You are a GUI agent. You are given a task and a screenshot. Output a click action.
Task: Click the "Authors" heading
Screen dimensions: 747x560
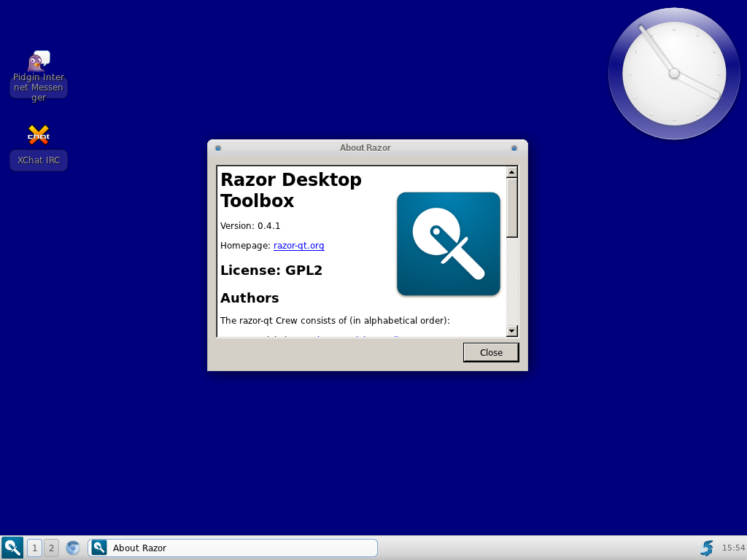pos(249,298)
